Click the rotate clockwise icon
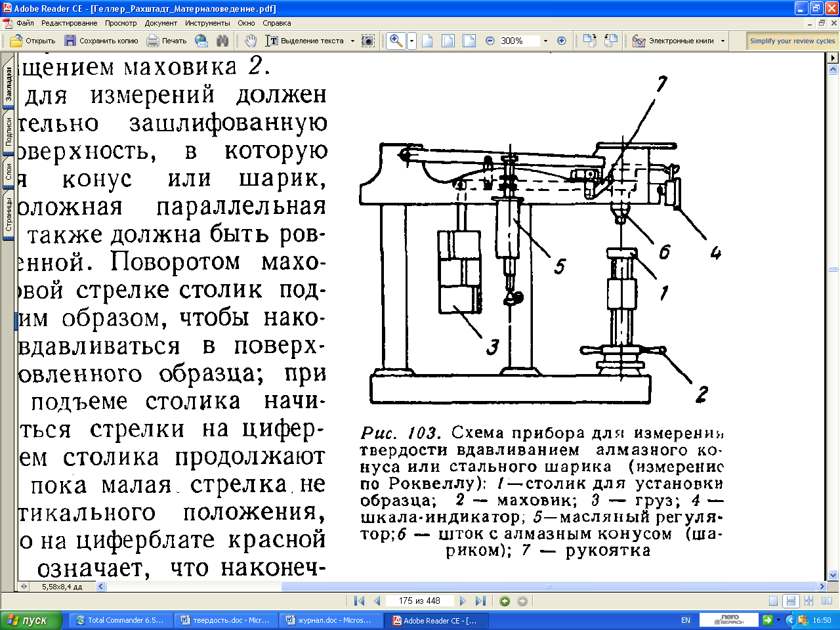The height and width of the screenshot is (630, 840). (590, 41)
